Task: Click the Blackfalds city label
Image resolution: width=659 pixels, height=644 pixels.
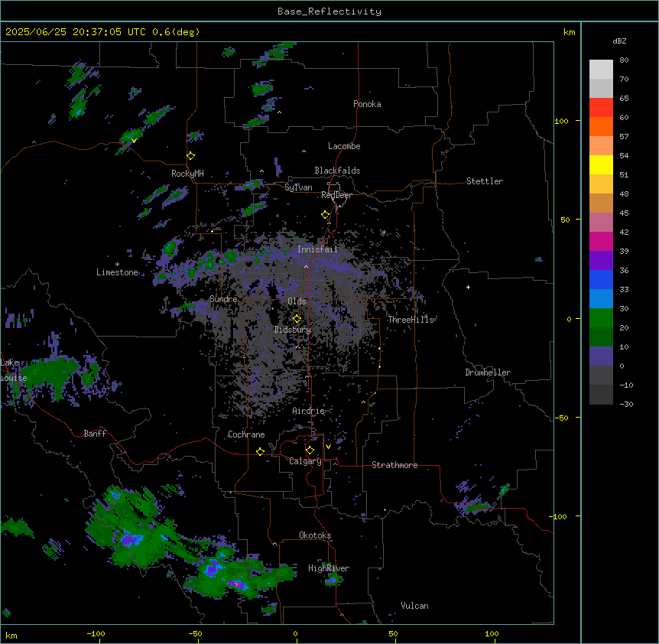Action: coord(337,171)
